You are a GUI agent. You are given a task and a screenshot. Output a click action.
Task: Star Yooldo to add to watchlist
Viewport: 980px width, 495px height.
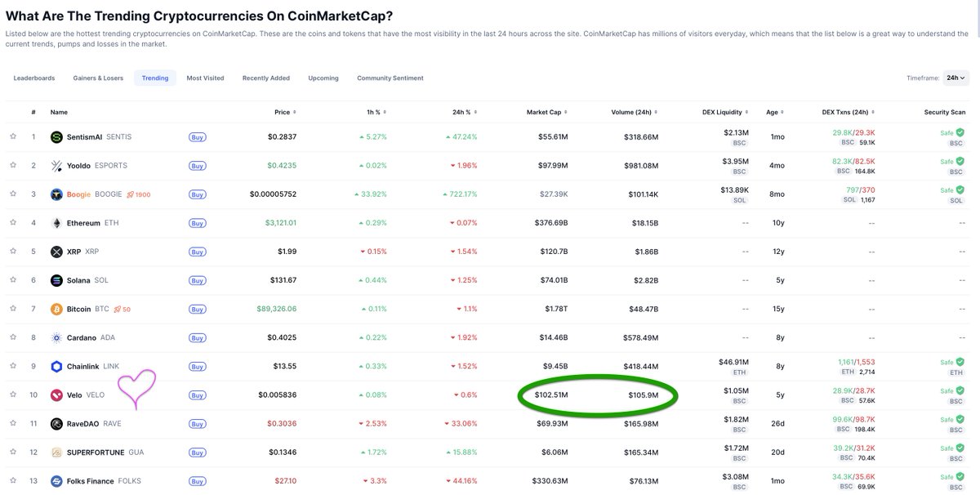coord(13,165)
